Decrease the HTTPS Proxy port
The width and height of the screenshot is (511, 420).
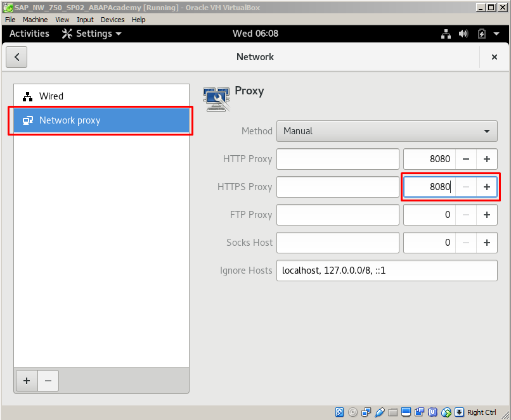(x=466, y=187)
